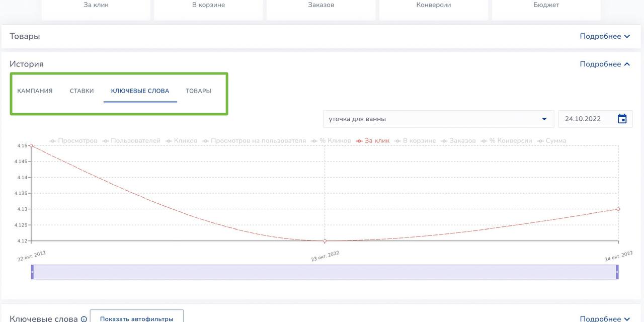Enable the Сумма legend series
This screenshot has height=322, width=644.
coord(552,141)
